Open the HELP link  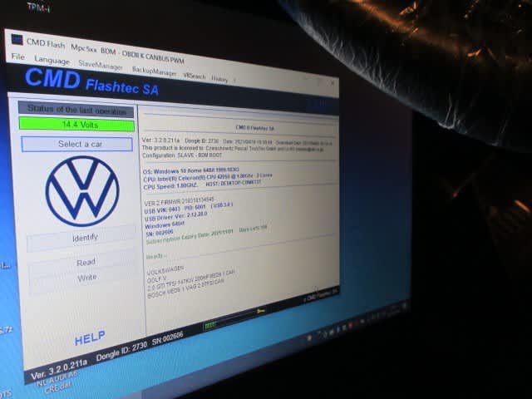(90, 337)
